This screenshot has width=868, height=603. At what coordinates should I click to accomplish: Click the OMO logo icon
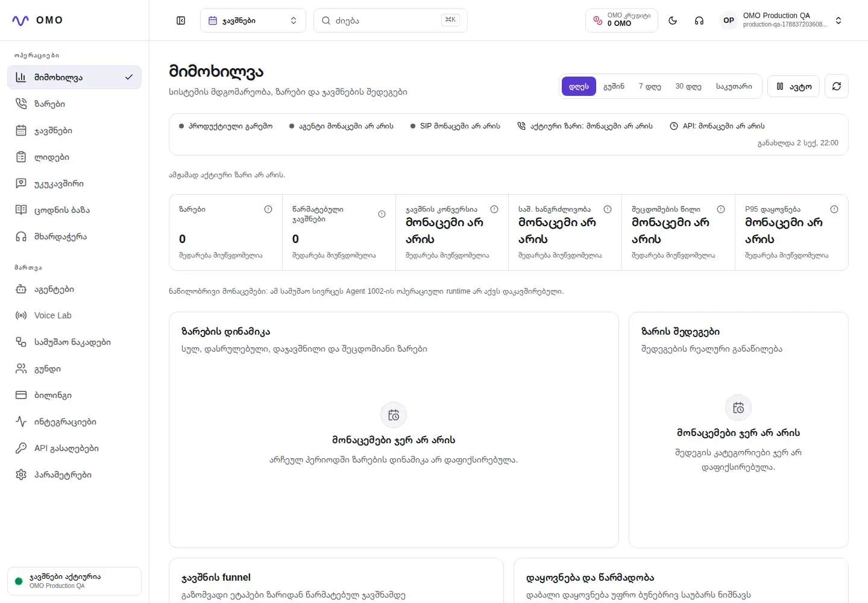coord(20,21)
